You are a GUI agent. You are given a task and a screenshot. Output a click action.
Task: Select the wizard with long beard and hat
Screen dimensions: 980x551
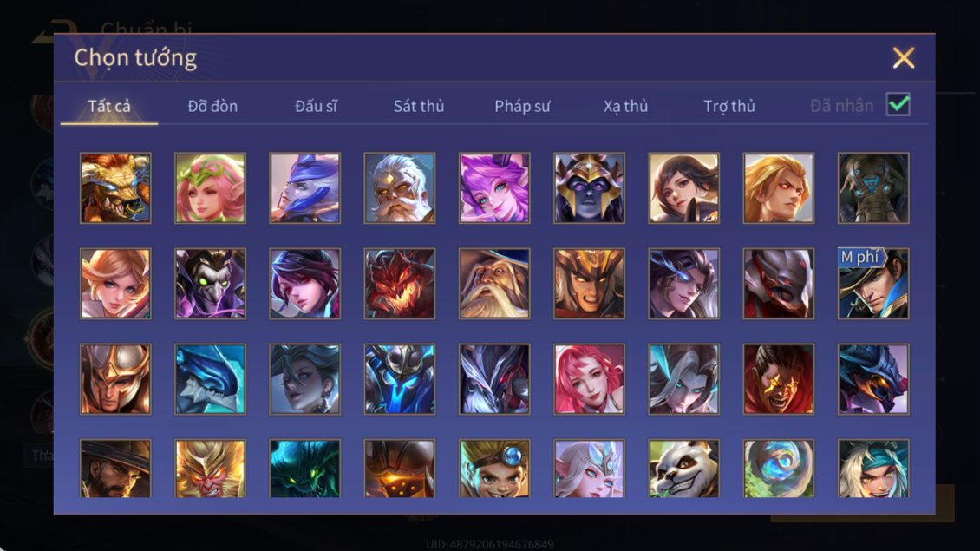tap(494, 284)
